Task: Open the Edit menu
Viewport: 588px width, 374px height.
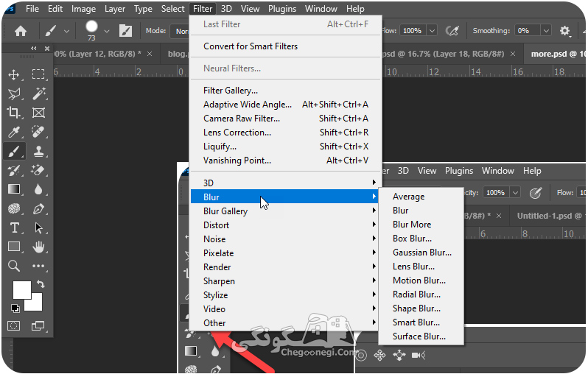Action: pyautogui.click(x=55, y=9)
